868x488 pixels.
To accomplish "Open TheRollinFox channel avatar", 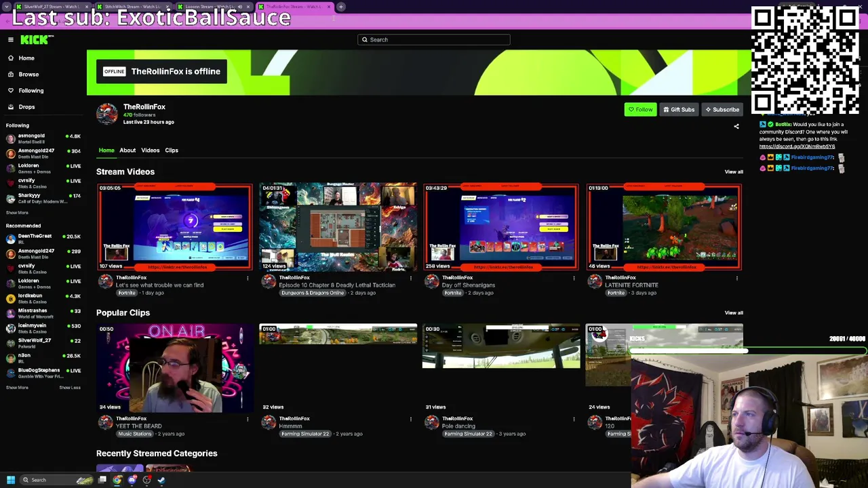I will (x=106, y=114).
